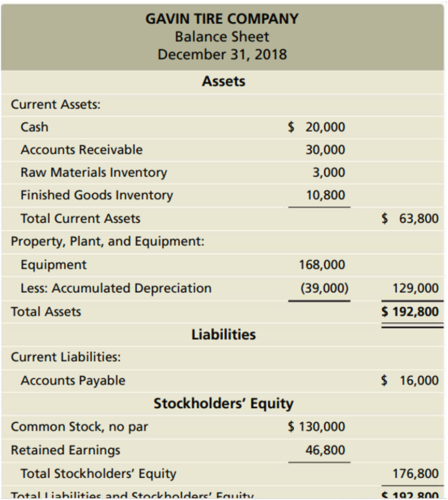
Task: Click the Stockholders' Equity heading
Action: [x=223, y=404]
